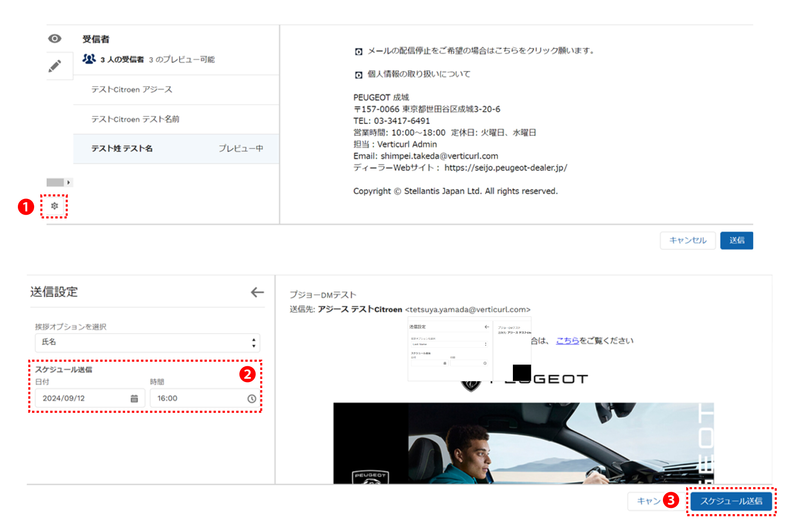
Task: Open the gear send settings icon
Action: (x=54, y=206)
